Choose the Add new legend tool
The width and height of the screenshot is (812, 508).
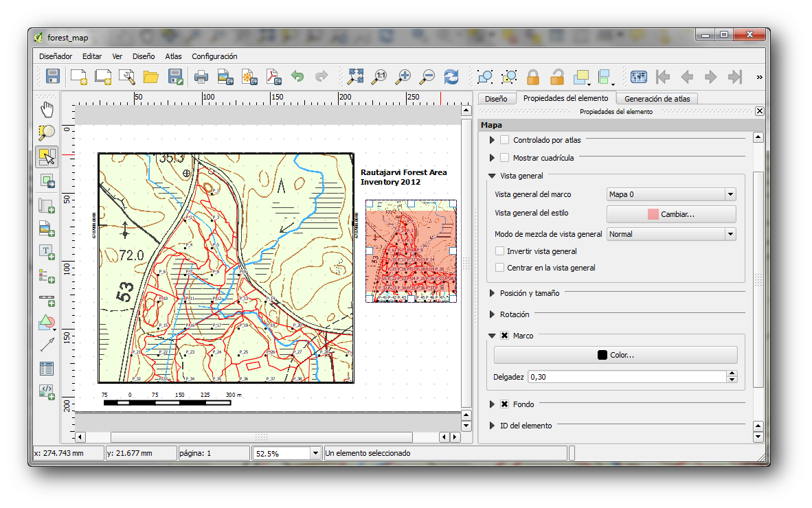(x=47, y=276)
